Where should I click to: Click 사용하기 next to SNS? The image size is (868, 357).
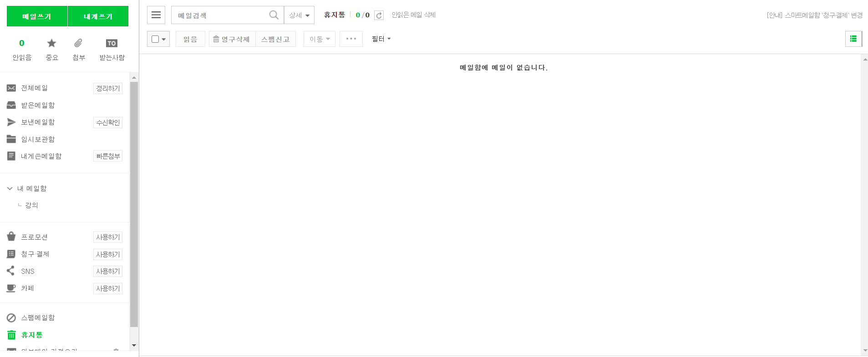pos(108,271)
